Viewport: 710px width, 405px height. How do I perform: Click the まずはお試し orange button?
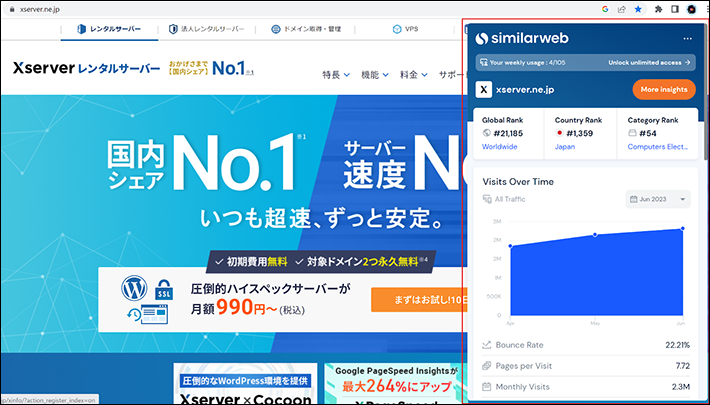coord(417,300)
